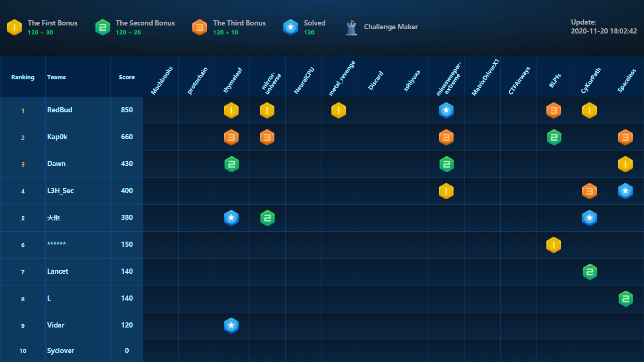Click 天枢's blue star under CyKorPath

tap(589, 218)
